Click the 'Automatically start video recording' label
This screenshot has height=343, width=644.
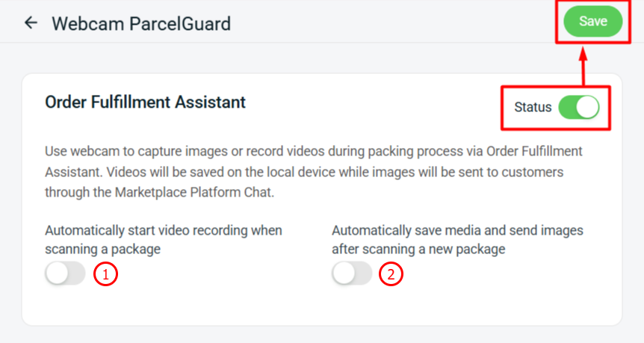click(164, 240)
